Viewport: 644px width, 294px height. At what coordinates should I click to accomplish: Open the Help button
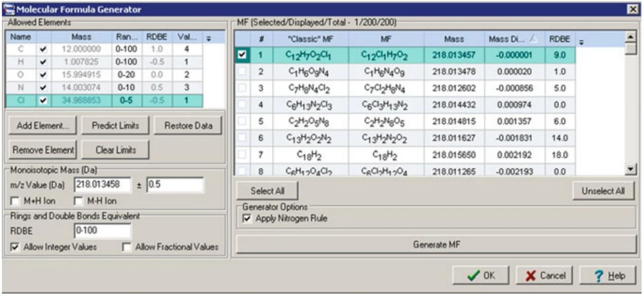point(608,275)
